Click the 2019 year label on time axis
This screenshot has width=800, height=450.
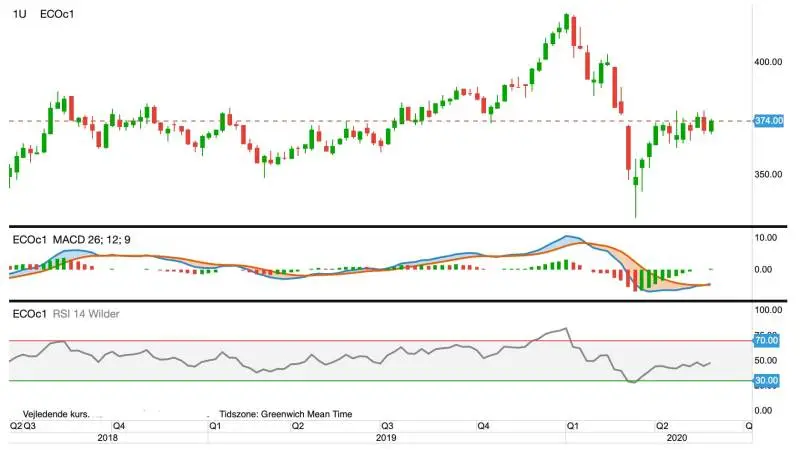(x=386, y=438)
